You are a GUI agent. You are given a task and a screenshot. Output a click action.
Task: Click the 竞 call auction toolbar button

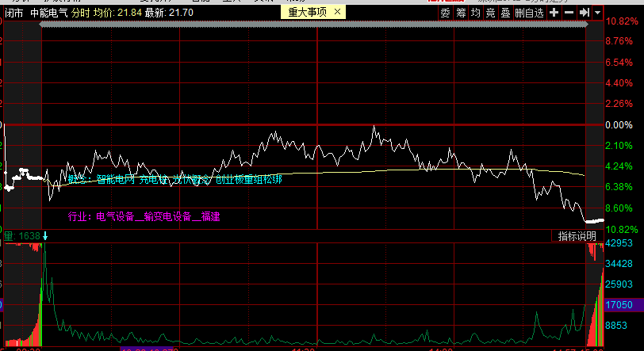pyautogui.click(x=490, y=13)
